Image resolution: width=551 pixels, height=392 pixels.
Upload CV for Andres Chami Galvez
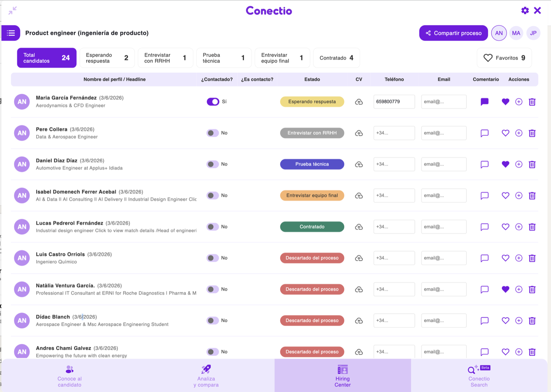[x=359, y=352]
